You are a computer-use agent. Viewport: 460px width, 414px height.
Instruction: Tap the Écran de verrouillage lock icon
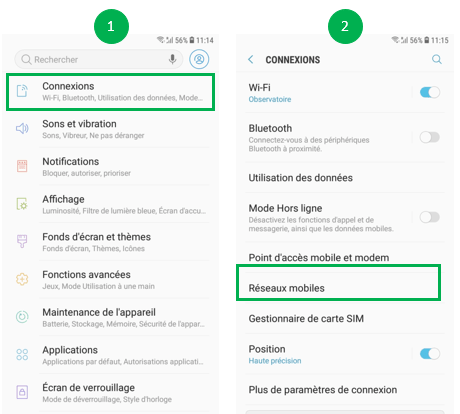[x=22, y=392]
